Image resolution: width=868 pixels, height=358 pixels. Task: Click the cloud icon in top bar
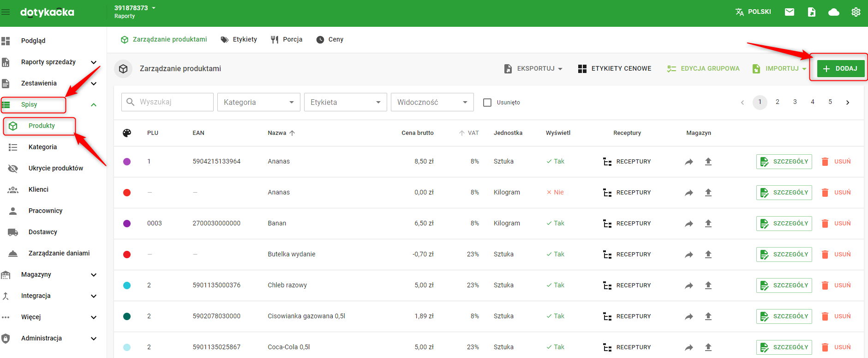(833, 12)
